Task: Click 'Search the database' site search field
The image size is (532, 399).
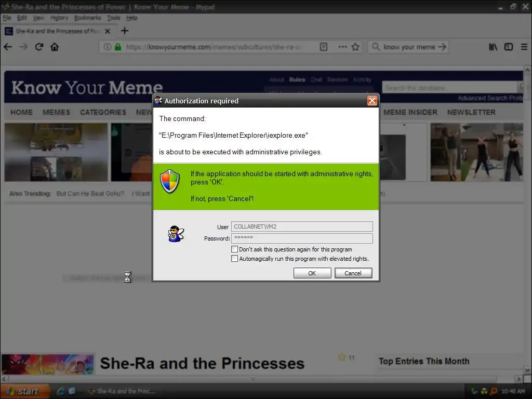Action: pyautogui.click(x=449, y=88)
